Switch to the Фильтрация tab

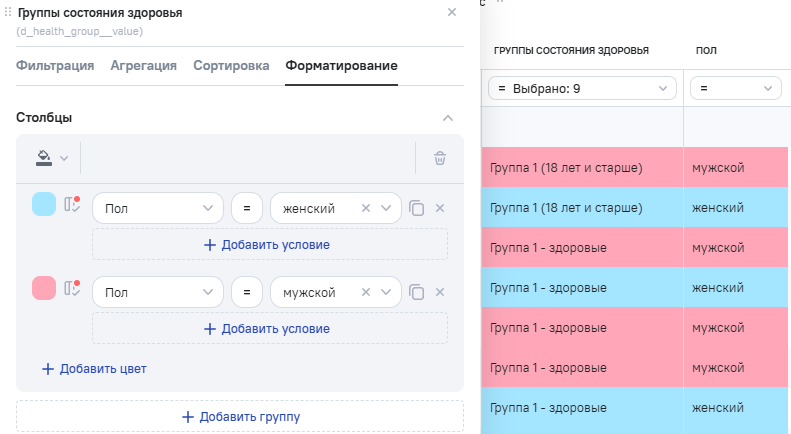[55, 66]
